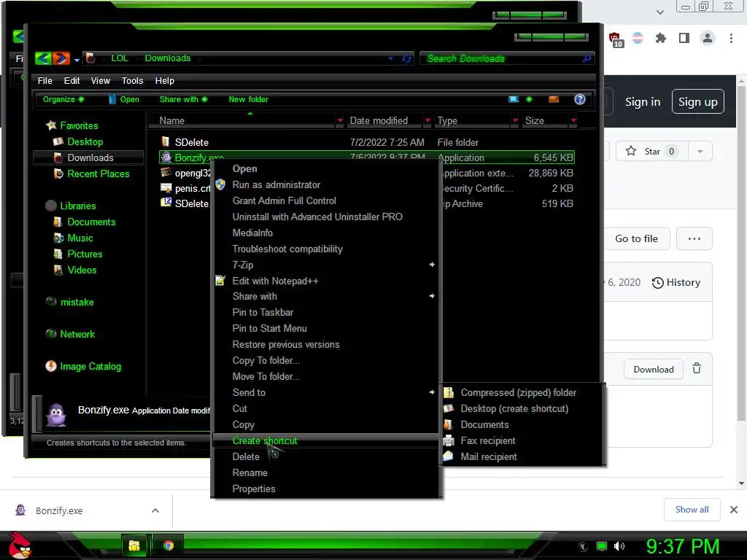747x560 pixels.
Task: Toggle the preview pane icon
Action: coord(554,99)
